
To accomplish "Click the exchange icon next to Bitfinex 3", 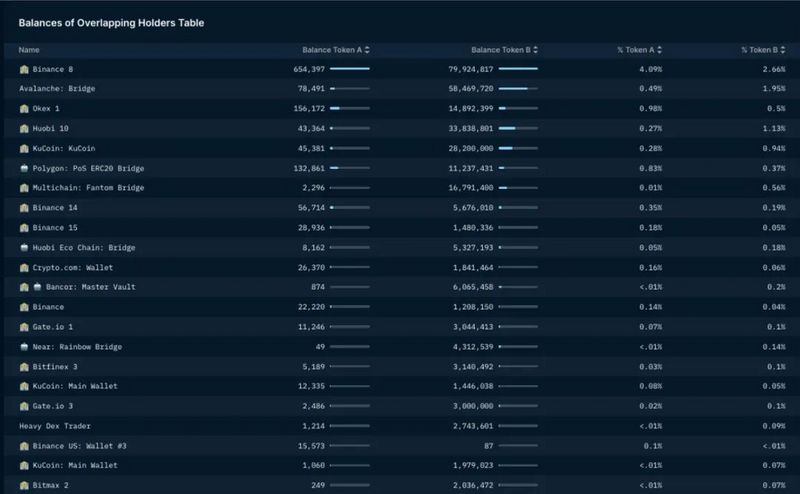I will (24, 367).
